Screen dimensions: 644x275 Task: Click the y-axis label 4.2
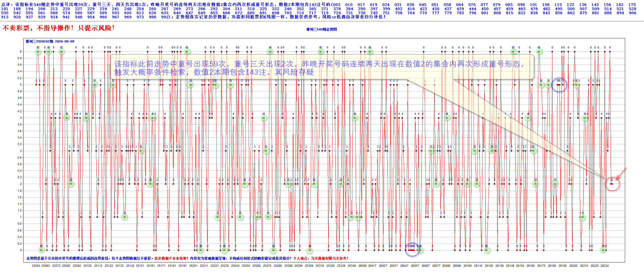tap(19, 111)
